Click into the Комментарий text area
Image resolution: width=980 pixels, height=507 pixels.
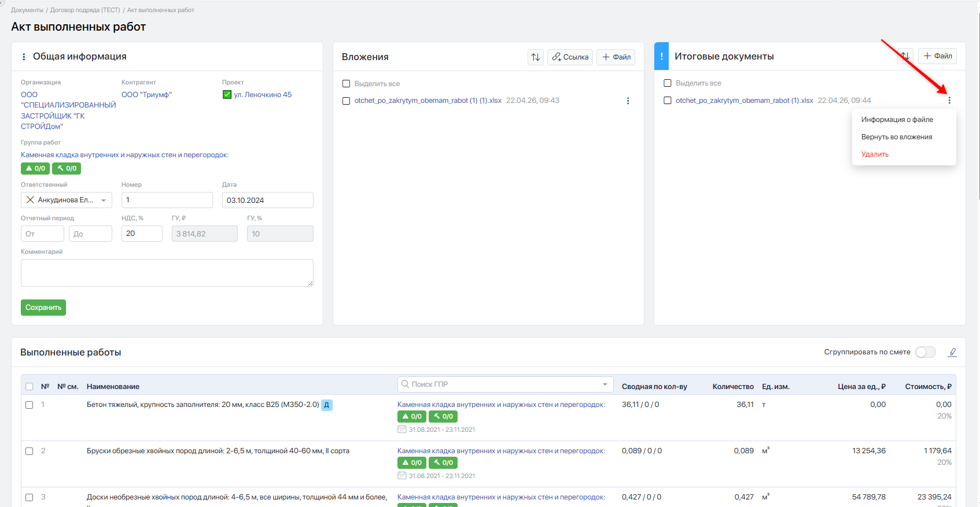pos(167,273)
